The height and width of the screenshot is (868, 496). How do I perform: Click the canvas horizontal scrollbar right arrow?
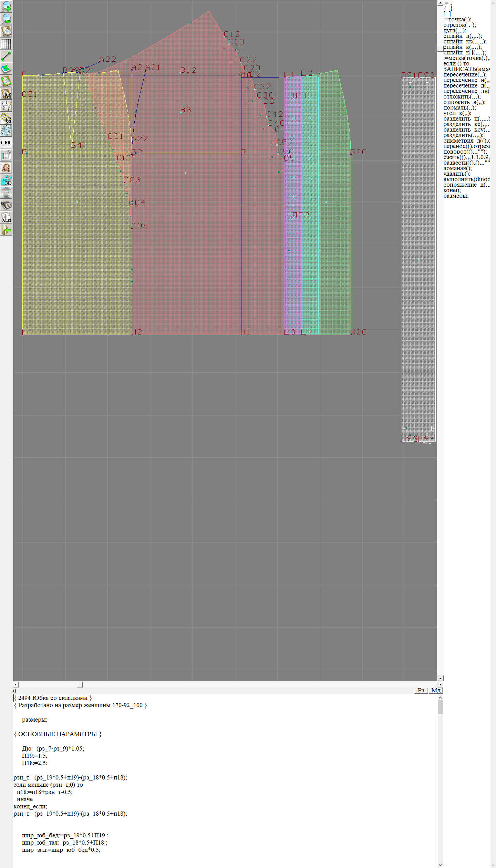(x=440, y=685)
